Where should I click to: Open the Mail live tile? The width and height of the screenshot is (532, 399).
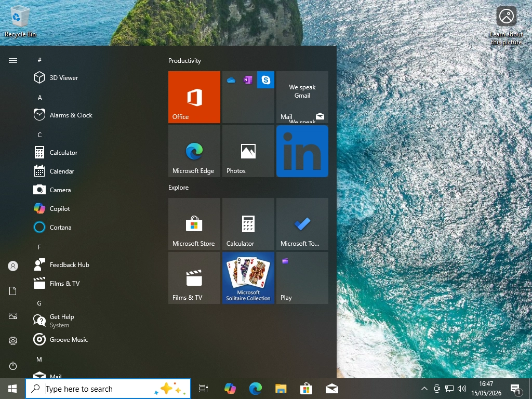[x=302, y=97]
